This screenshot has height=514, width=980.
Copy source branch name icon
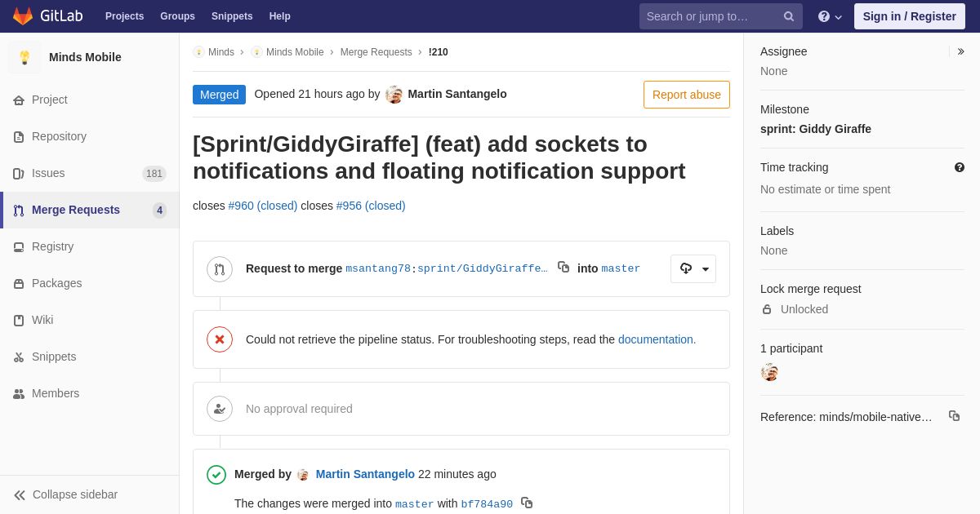pyautogui.click(x=563, y=267)
